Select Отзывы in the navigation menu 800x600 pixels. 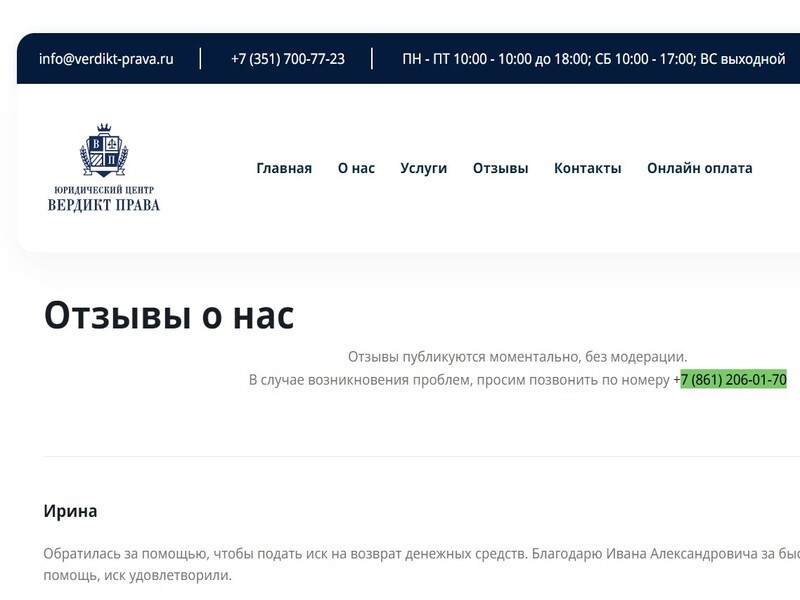tap(500, 168)
